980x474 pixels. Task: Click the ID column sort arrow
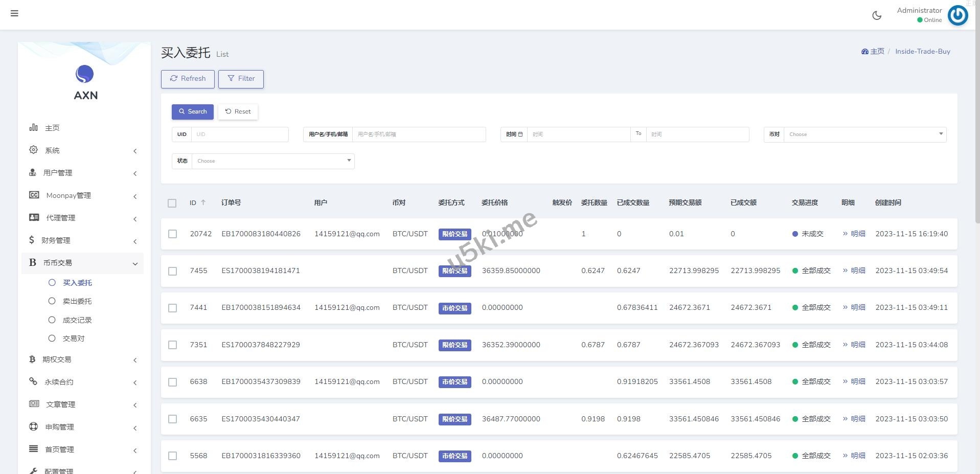tap(203, 202)
